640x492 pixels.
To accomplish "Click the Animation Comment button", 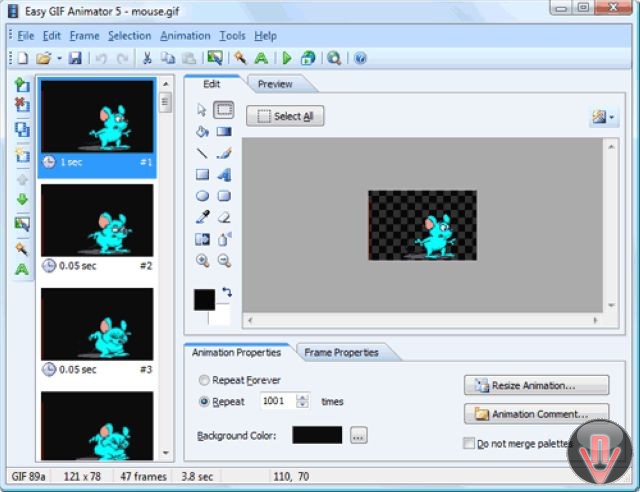I will [536, 414].
